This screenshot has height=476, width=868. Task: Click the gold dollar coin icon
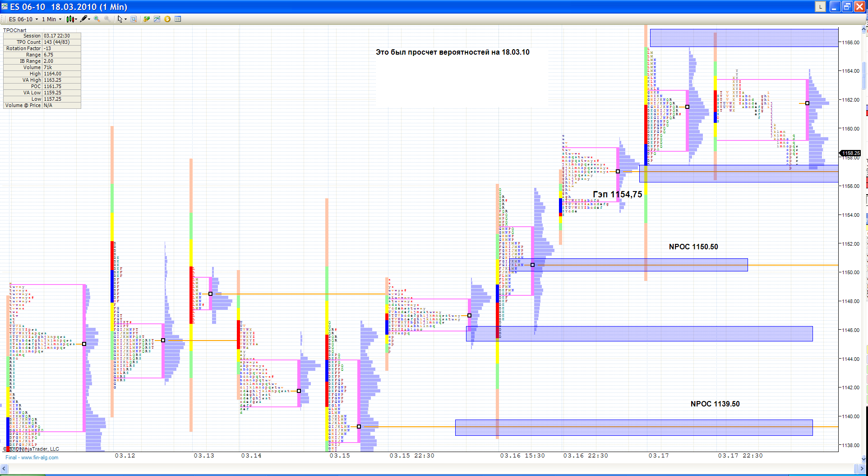click(x=167, y=19)
